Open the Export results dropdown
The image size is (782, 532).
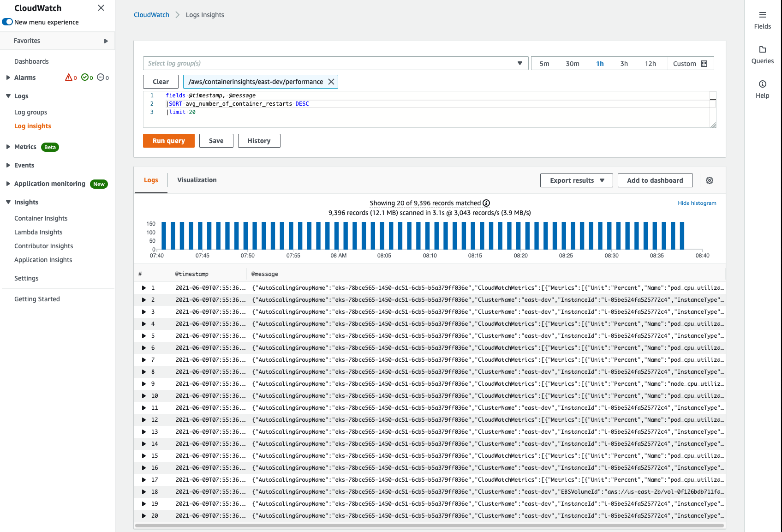tap(576, 180)
